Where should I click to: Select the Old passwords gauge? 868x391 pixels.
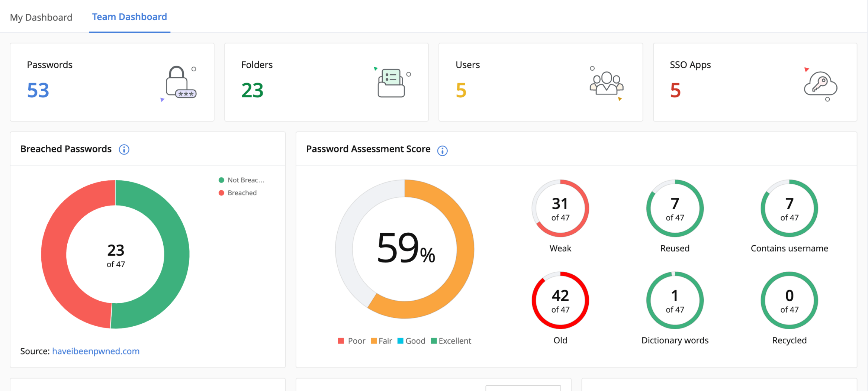tap(560, 300)
